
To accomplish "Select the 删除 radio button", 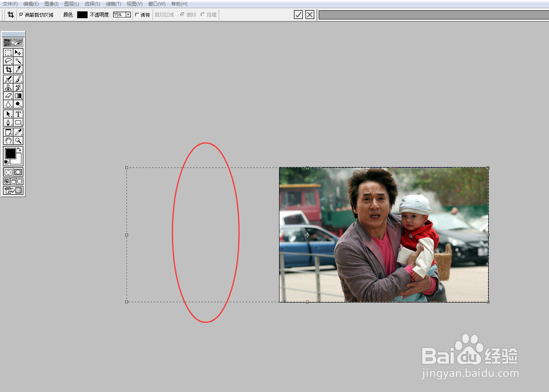I will tap(182, 15).
